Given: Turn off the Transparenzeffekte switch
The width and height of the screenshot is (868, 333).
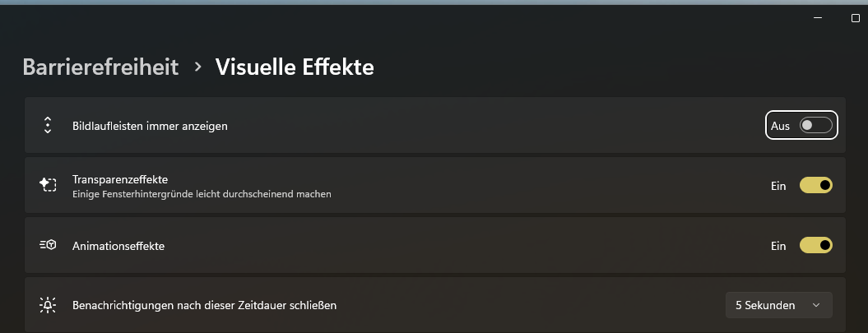Looking at the screenshot, I should pyautogui.click(x=816, y=186).
